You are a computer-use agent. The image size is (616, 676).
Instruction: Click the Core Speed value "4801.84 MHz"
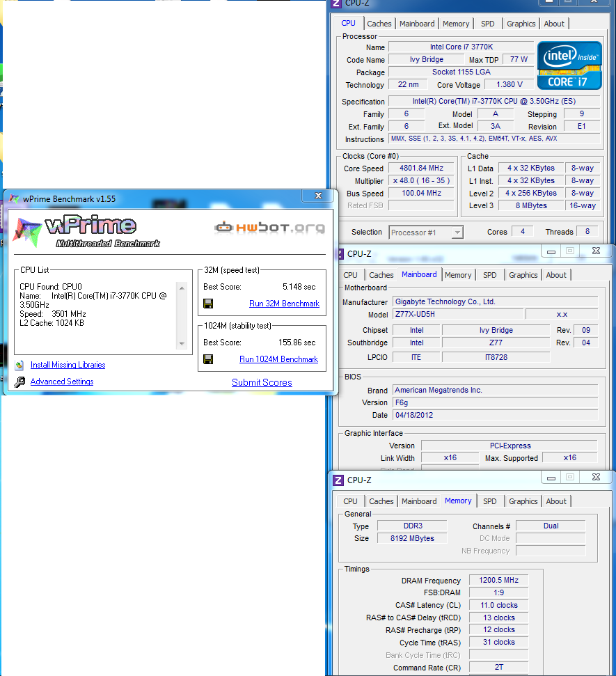coord(421,168)
